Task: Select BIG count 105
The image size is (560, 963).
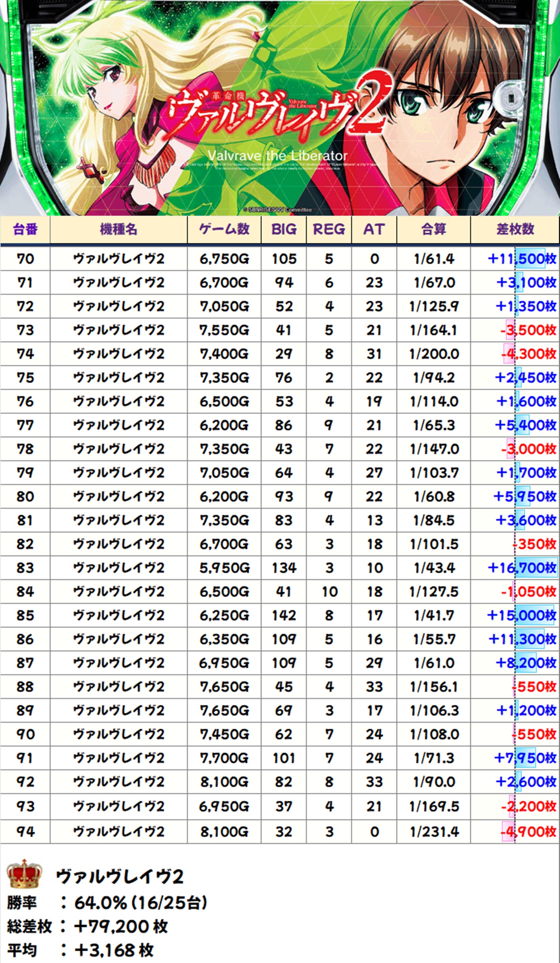Action: (284, 259)
